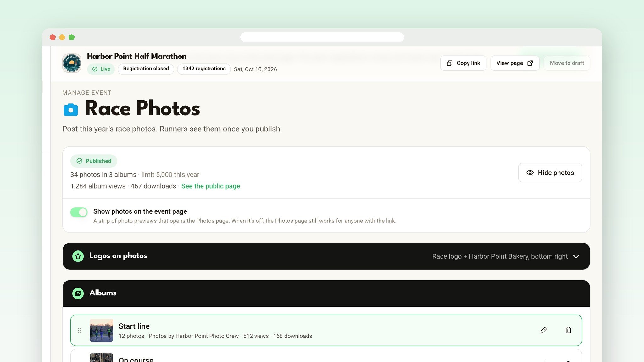
Task: Click Photos by Harbor Point Photo Crew text
Action: pyautogui.click(x=194, y=336)
